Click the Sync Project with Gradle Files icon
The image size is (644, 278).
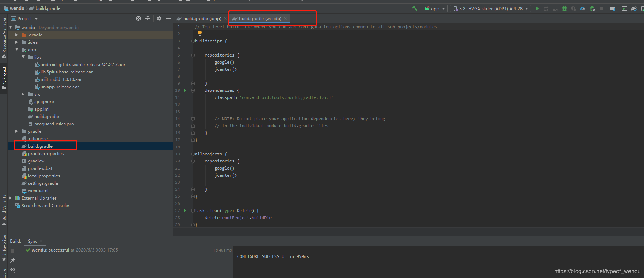634,8
